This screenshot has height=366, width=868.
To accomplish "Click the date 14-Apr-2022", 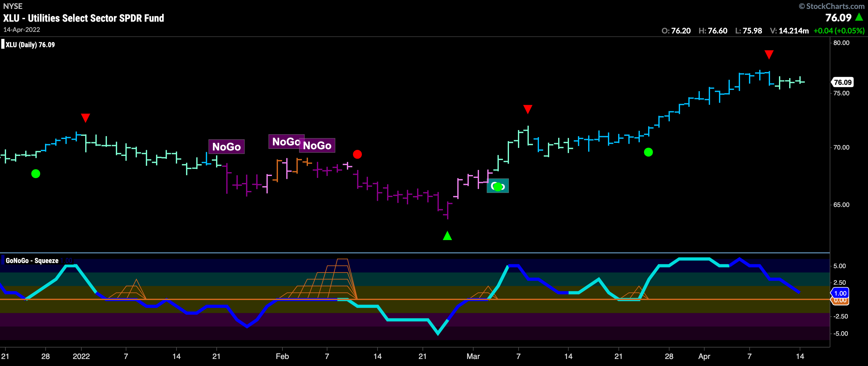I will coord(22,30).
